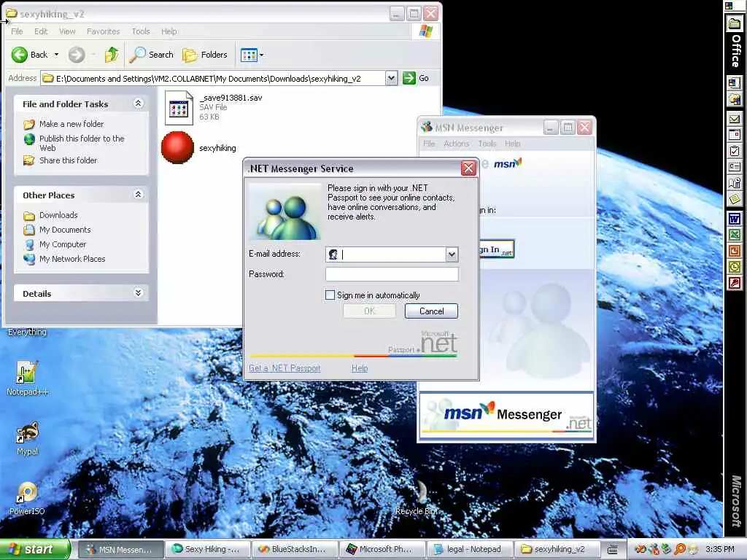Click the PowerISO desktop icon
Image resolution: width=747 pixels, height=560 pixels.
pyautogui.click(x=27, y=492)
